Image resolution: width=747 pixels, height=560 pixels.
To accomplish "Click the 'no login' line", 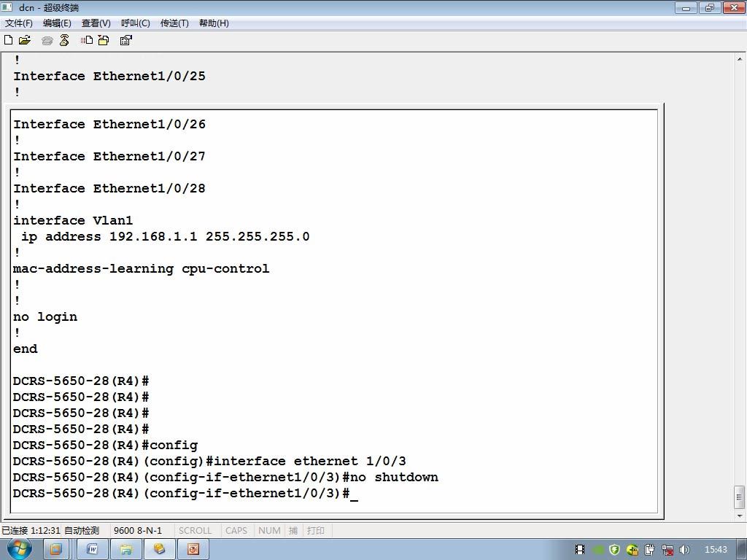I will click(45, 317).
